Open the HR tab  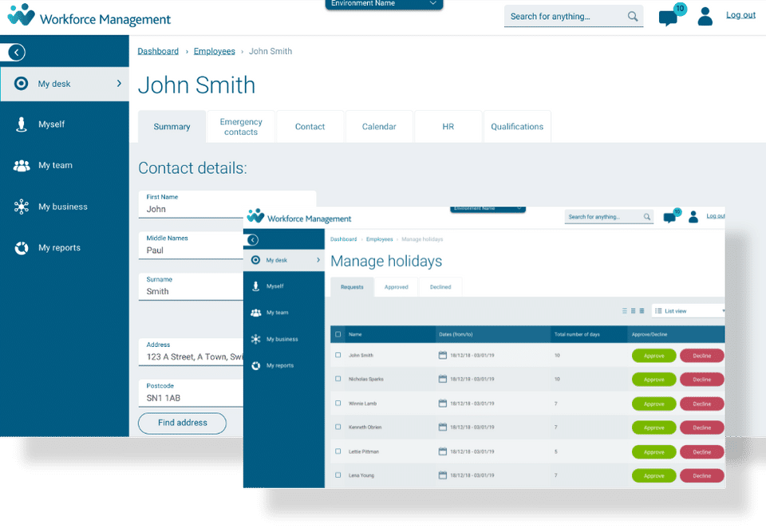pyautogui.click(x=448, y=127)
